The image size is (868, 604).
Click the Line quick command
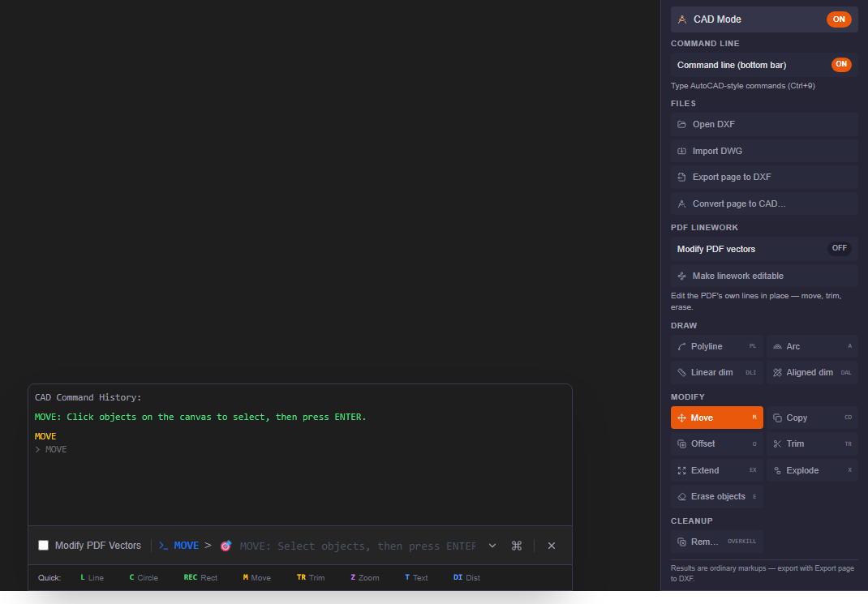point(92,577)
